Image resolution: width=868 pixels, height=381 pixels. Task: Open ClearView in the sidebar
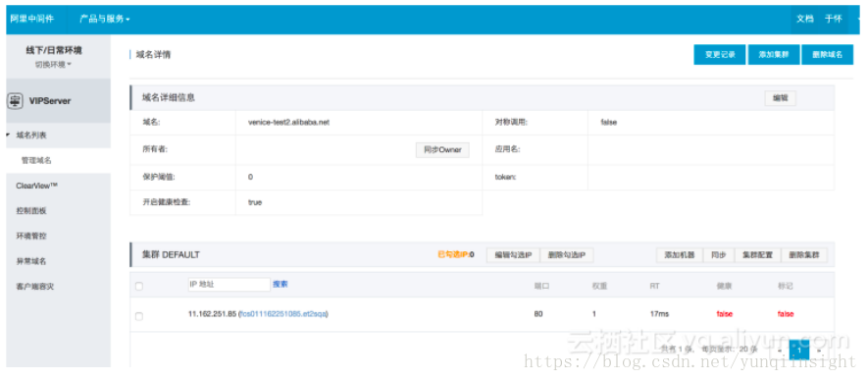pos(36,186)
